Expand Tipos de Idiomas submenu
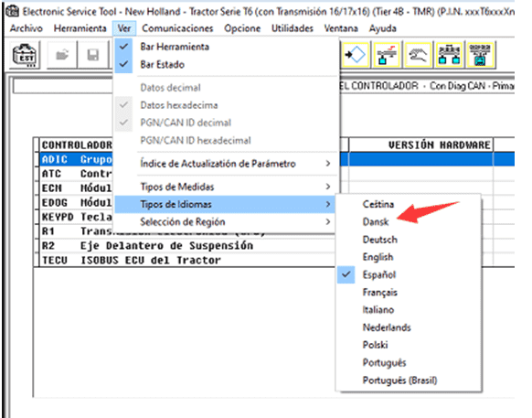This screenshot has height=418, width=532. coord(226,204)
